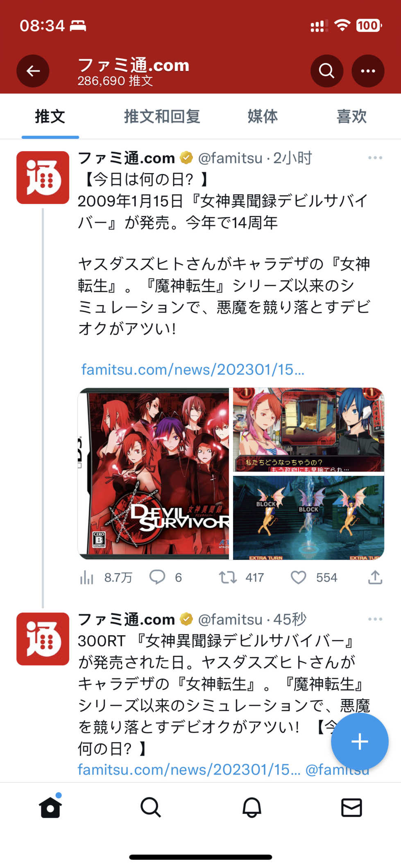The height and width of the screenshot is (868, 401).
Task: Open the battle screenshot with BLOCK labels
Action: pyautogui.click(x=308, y=518)
